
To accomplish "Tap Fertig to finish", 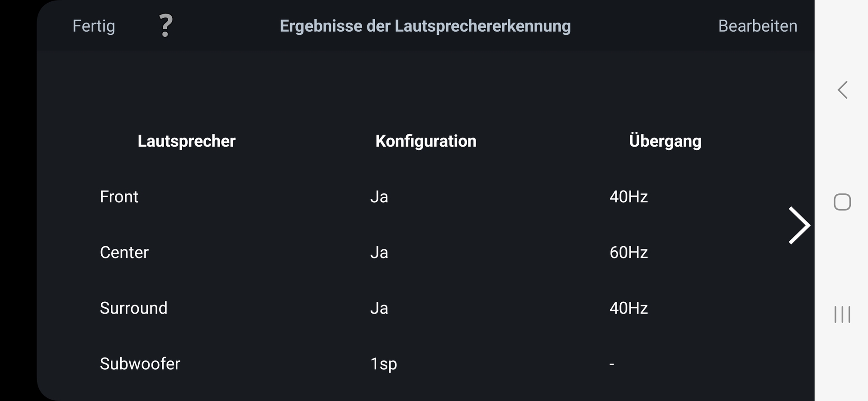I will 94,26.
